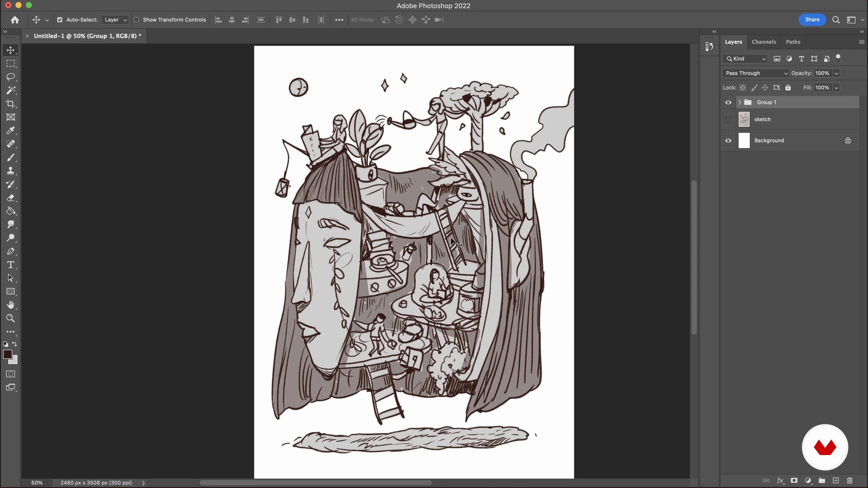The image size is (868, 488).
Task: Hide the Background layer
Action: [728, 141]
